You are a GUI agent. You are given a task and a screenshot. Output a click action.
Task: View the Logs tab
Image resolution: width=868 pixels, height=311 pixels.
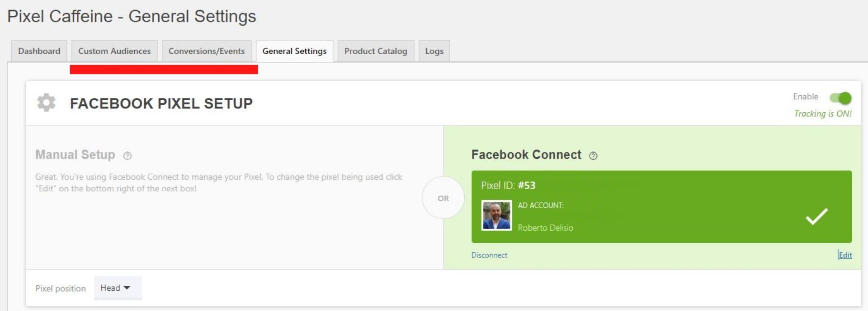coord(434,51)
